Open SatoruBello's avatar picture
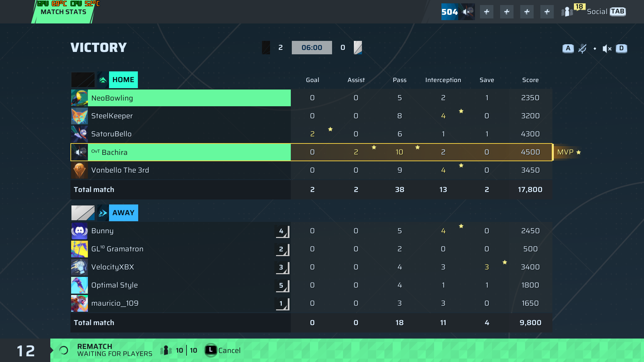This screenshot has height=362, width=644. pyautogui.click(x=79, y=134)
